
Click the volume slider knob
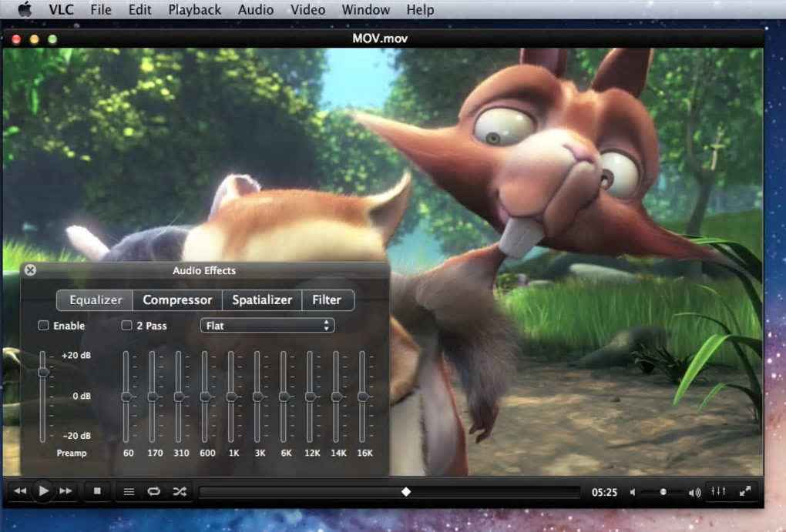pos(663,492)
